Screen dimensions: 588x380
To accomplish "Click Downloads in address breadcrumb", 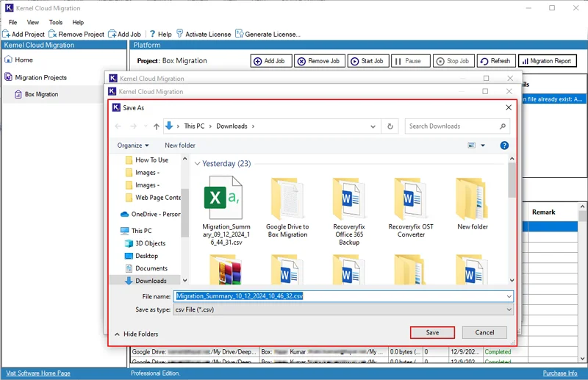I will tap(232, 126).
